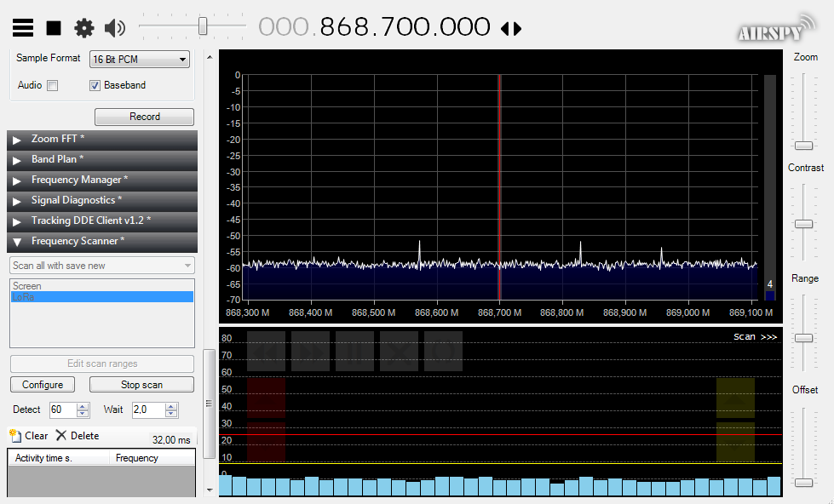Image resolution: width=834 pixels, height=504 pixels.
Task: Uncheck the Baseband checkbox
Action: click(95, 86)
